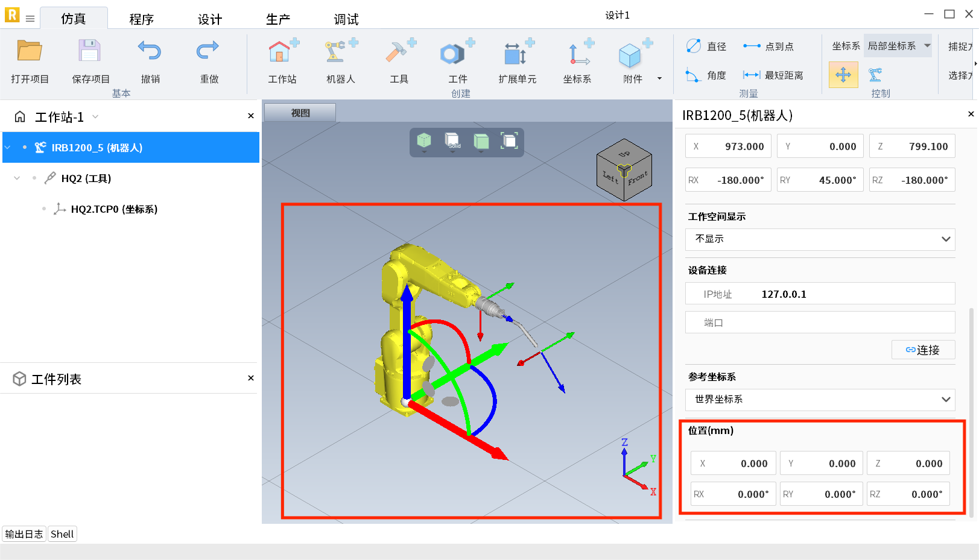This screenshot has width=979, height=560.
Task: Open the reference coordinate system dropdown
Action: (820, 400)
